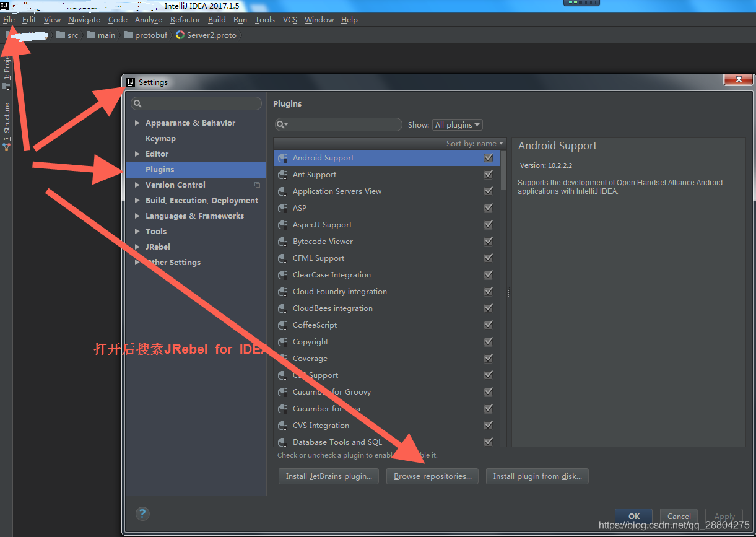Viewport: 756px width, 537px height.
Task: Expand the Version Control settings node
Action: [x=137, y=185]
